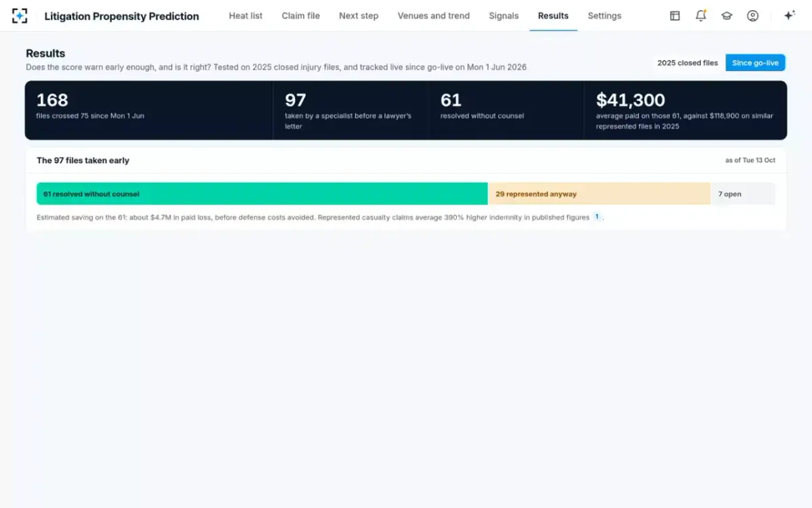Image resolution: width=812 pixels, height=508 pixels.
Task: Go to the Signals tab
Action: click(x=504, y=16)
